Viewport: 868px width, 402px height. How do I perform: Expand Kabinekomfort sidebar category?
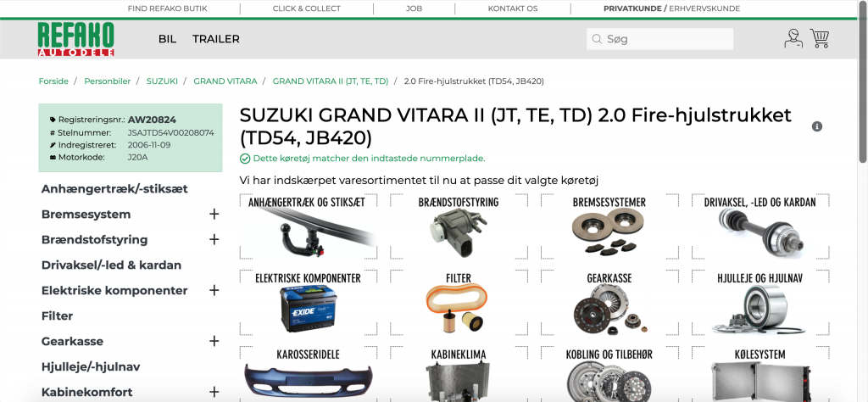click(x=214, y=393)
